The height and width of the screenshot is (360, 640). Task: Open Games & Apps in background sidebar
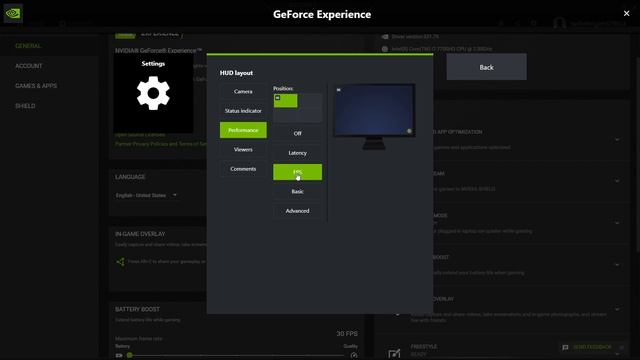coord(36,86)
